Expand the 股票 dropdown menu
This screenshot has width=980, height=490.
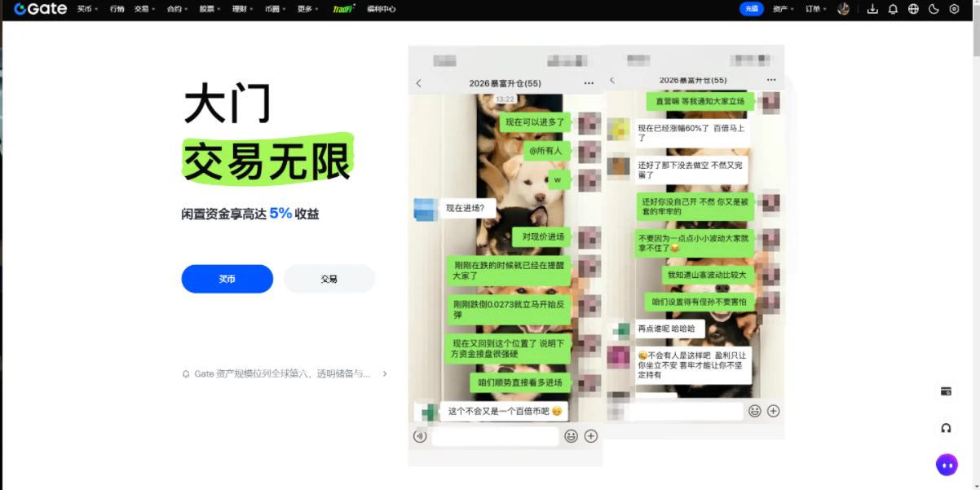(210, 9)
